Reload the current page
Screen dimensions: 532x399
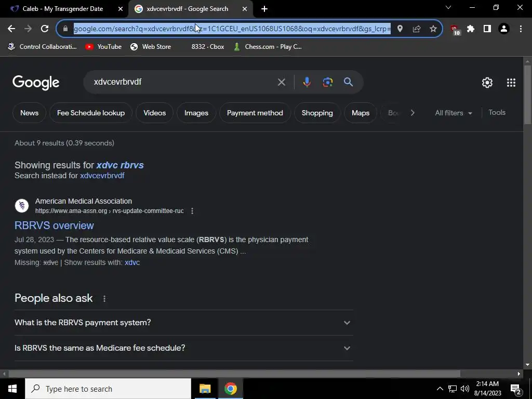(x=45, y=29)
